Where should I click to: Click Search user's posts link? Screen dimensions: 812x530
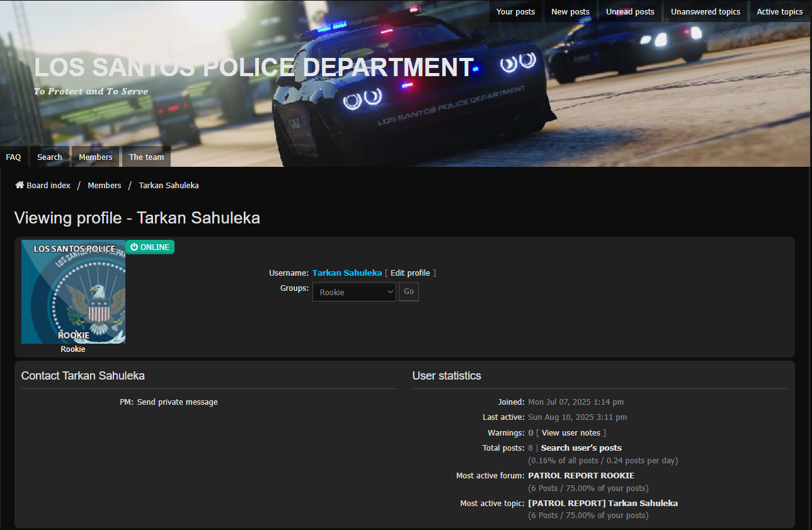581,448
